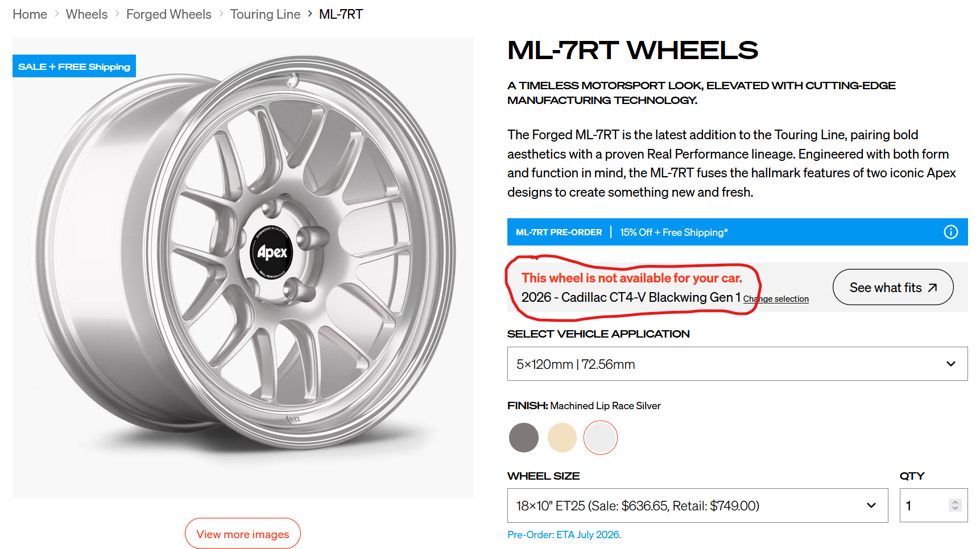Open Touring Line breadcrumb link
980x549 pixels.
pos(265,14)
